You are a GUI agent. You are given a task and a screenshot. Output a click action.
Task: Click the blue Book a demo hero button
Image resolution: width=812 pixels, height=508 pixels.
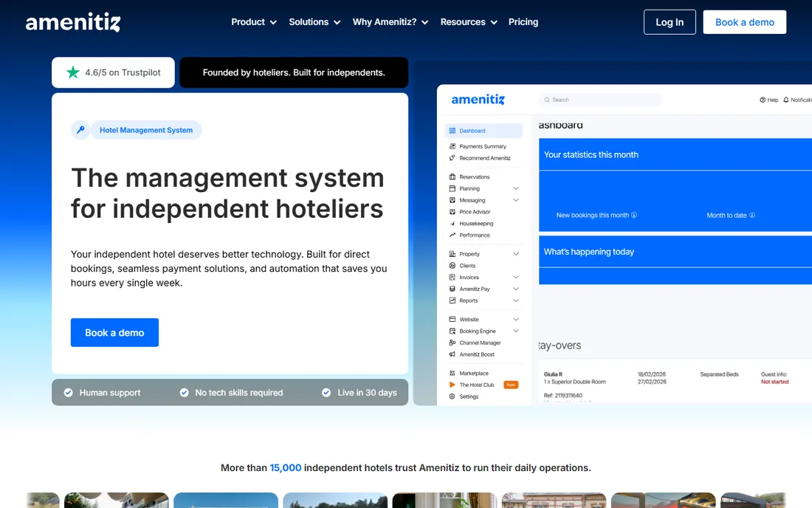click(x=114, y=332)
